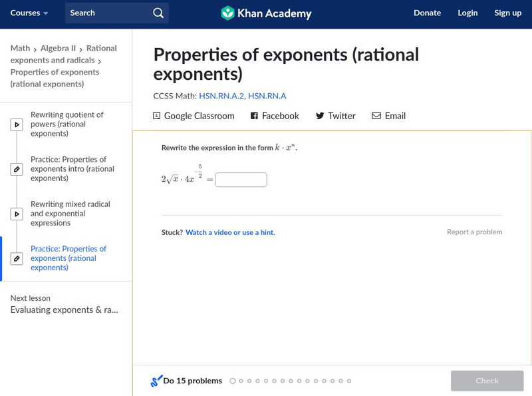
Task: Click the Facebook share icon
Action: pos(254,116)
